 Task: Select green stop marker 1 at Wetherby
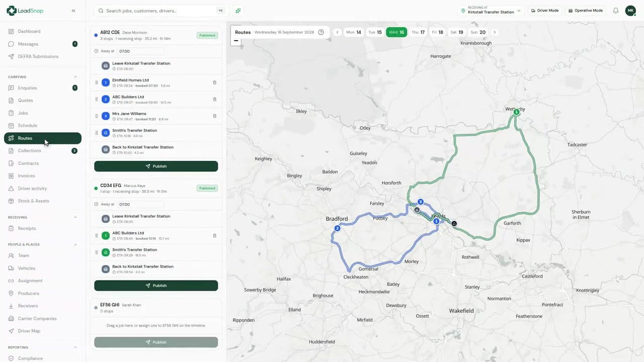click(516, 112)
